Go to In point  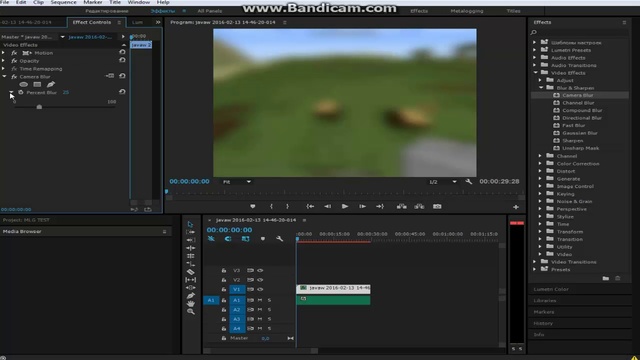click(310, 207)
